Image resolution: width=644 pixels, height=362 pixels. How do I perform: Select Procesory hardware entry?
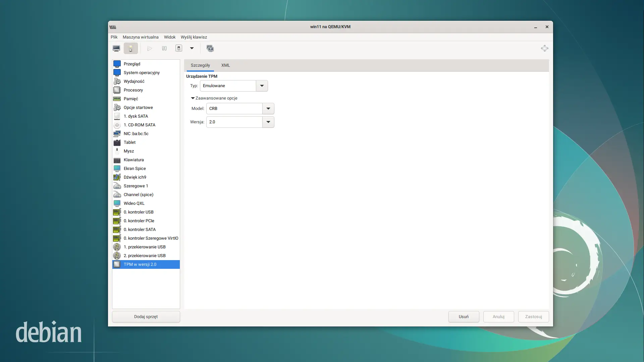tap(146, 90)
